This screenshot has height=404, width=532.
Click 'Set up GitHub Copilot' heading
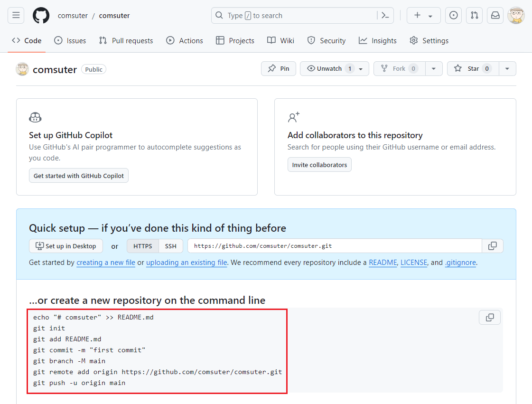[x=71, y=135]
